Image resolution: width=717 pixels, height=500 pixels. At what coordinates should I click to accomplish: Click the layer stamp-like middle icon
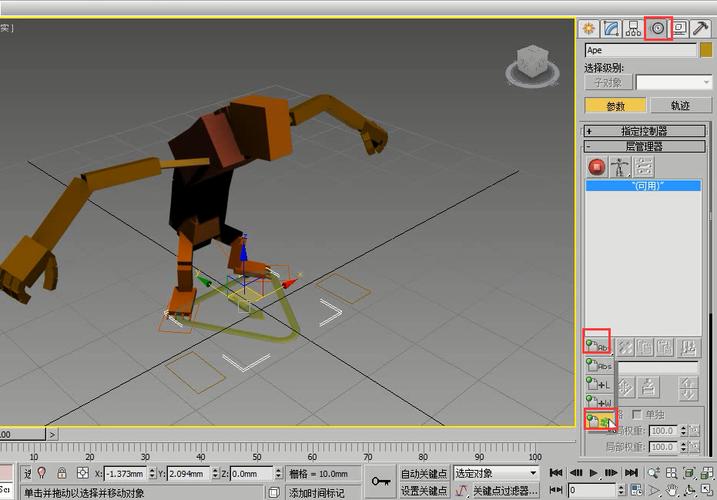(648, 388)
